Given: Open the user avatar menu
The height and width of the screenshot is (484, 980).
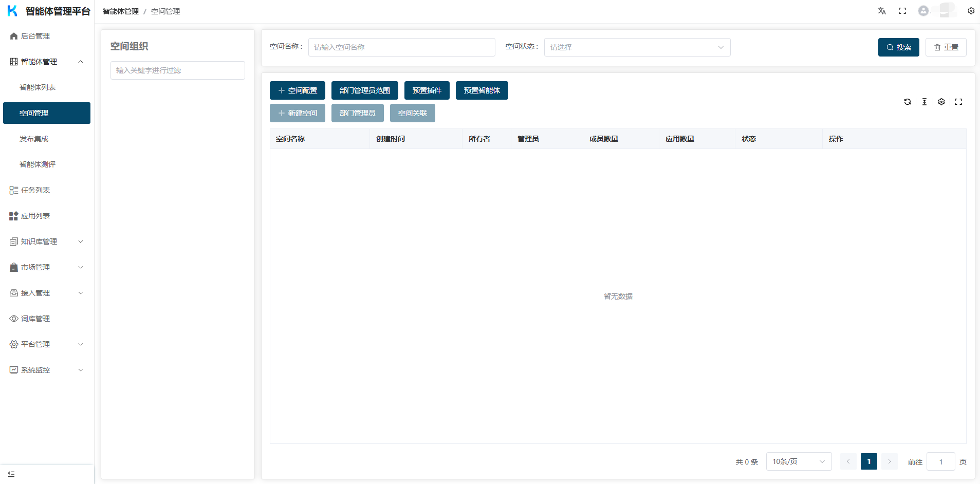Looking at the screenshot, I should [923, 11].
